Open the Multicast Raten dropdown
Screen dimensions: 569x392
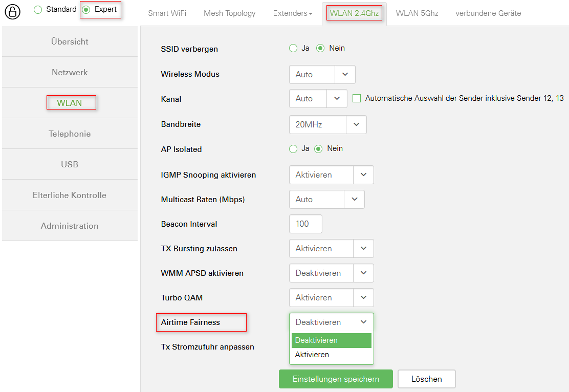[326, 199]
